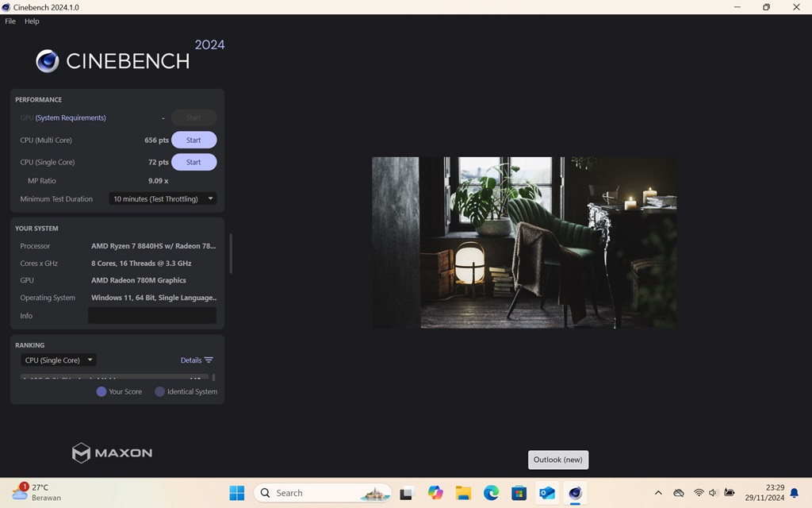Click the left panel scrollbar
The image size is (812, 508).
231,253
